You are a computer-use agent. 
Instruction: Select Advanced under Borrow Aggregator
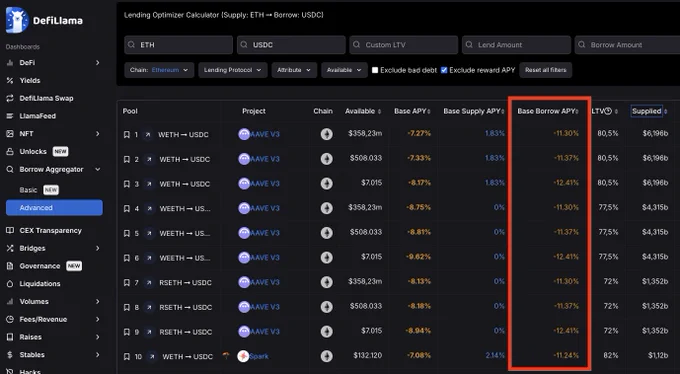pyautogui.click(x=54, y=208)
